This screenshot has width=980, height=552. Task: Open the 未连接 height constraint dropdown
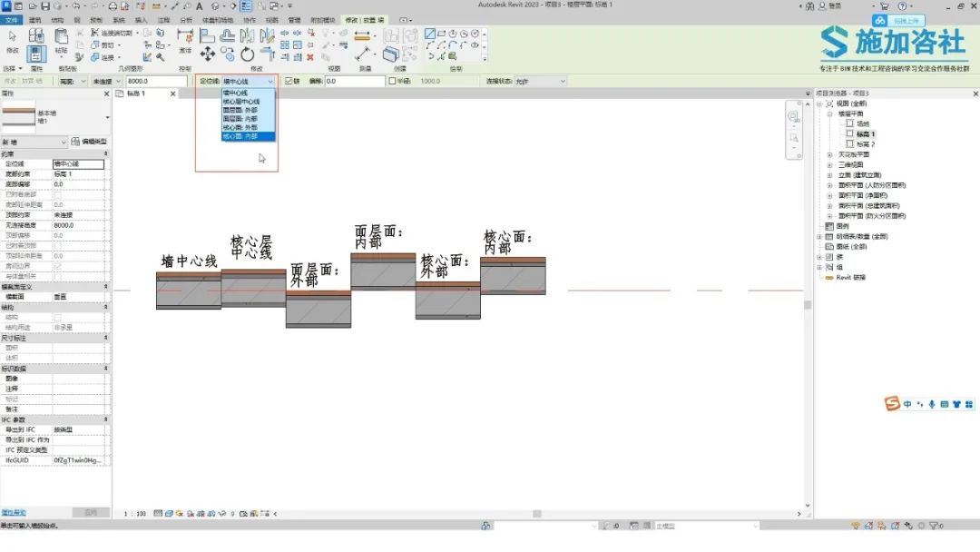[x=105, y=82]
